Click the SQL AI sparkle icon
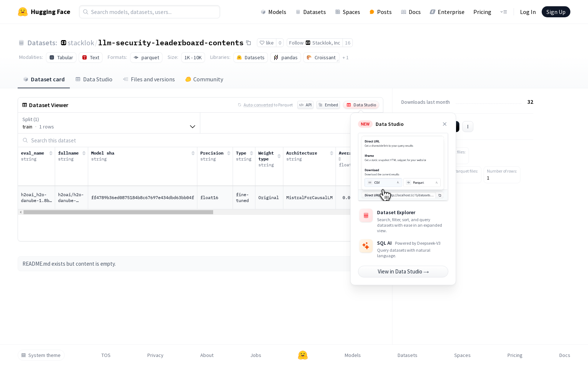Screen dimensions: 588x368 366,246
